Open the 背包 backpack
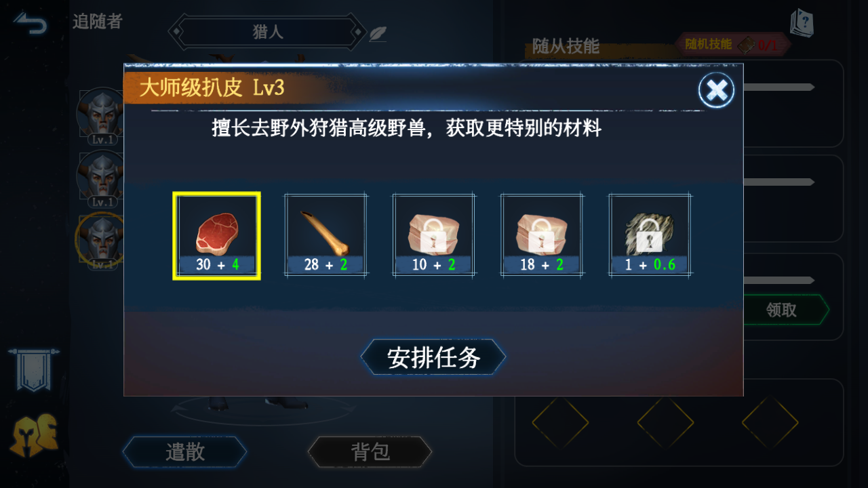This screenshot has width=868, height=488. 370,452
